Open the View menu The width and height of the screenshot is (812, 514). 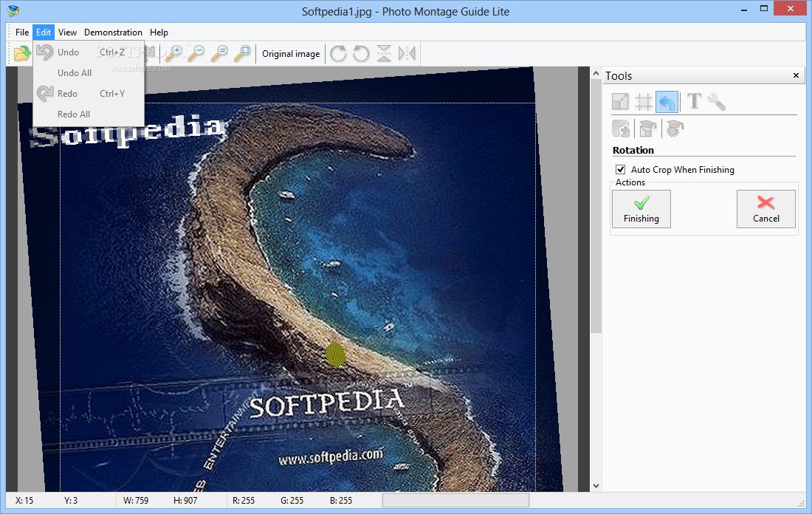point(67,32)
